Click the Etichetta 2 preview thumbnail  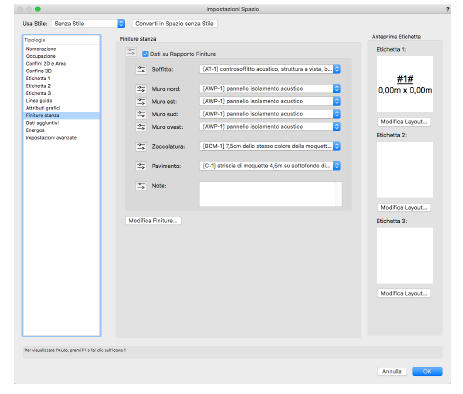(405, 170)
